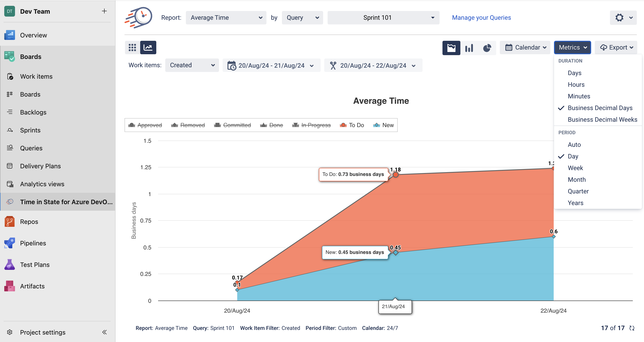Collapse sidebar with double chevron icon
Screen dimensions: 644x342
[x=105, y=332]
